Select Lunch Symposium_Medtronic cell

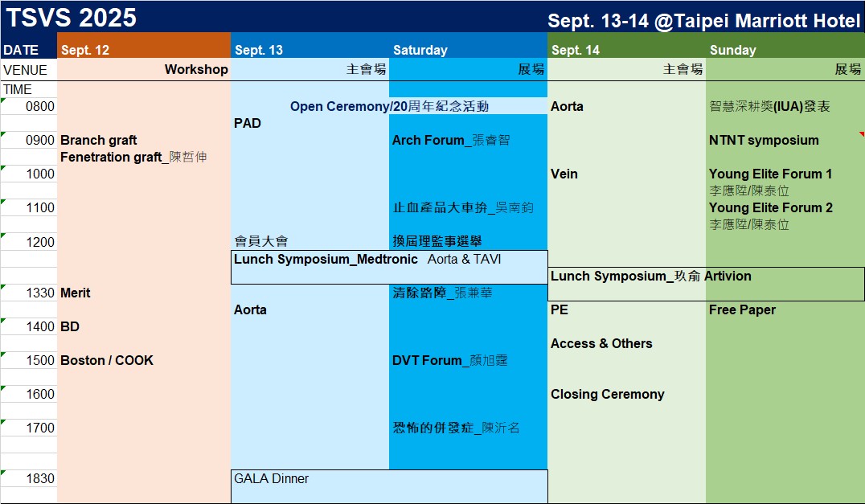[389, 268]
